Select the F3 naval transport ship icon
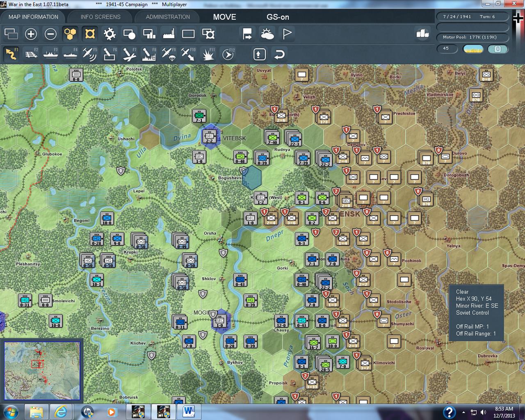The image size is (525, 420). (x=50, y=54)
